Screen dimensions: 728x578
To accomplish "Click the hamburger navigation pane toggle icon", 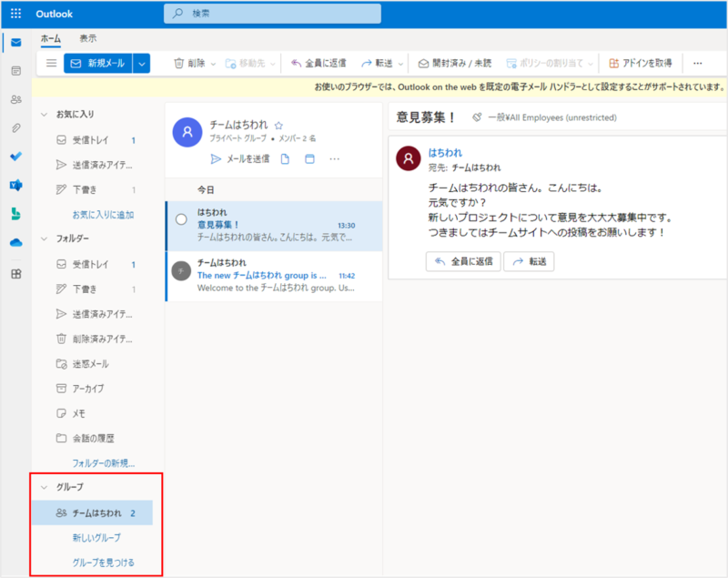I will coord(52,64).
